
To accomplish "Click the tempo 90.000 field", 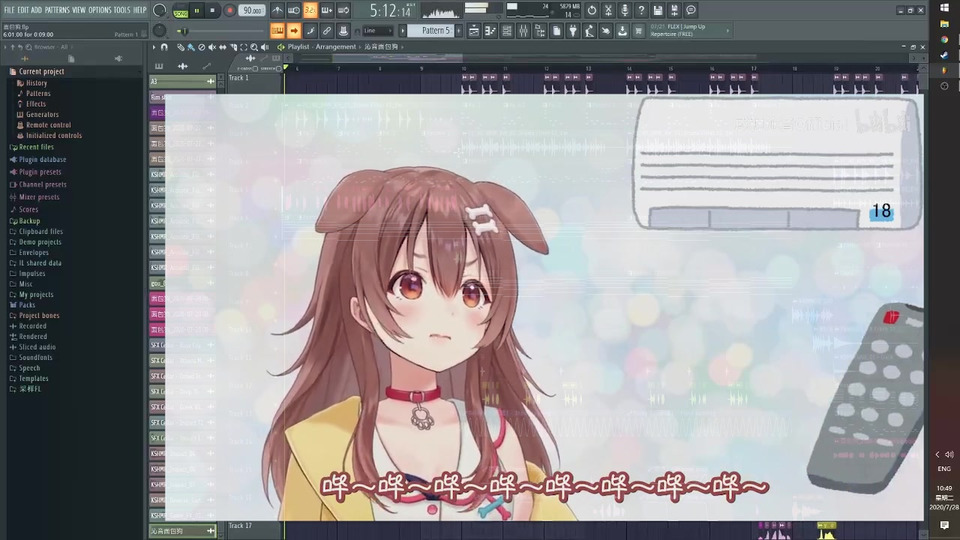I will (x=252, y=10).
